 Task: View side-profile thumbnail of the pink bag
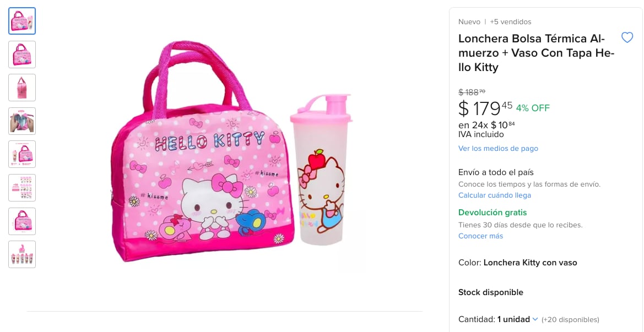click(22, 88)
